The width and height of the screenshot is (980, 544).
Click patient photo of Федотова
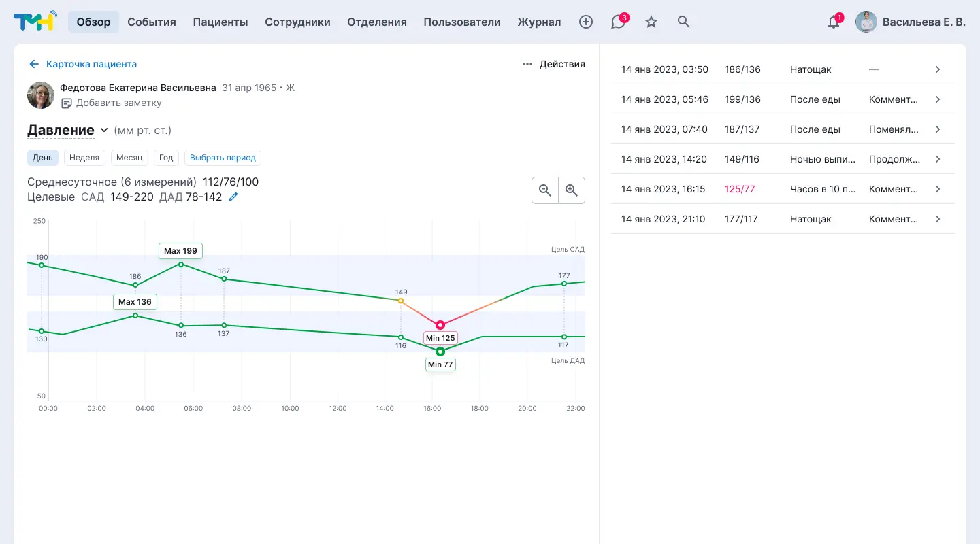[x=41, y=95]
